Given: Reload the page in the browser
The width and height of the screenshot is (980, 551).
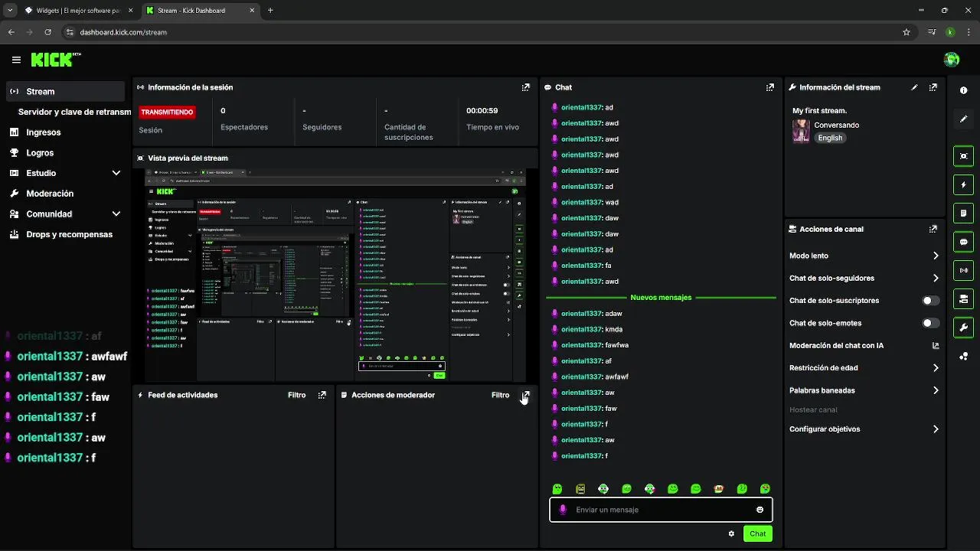Looking at the screenshot, I should 47,32.
